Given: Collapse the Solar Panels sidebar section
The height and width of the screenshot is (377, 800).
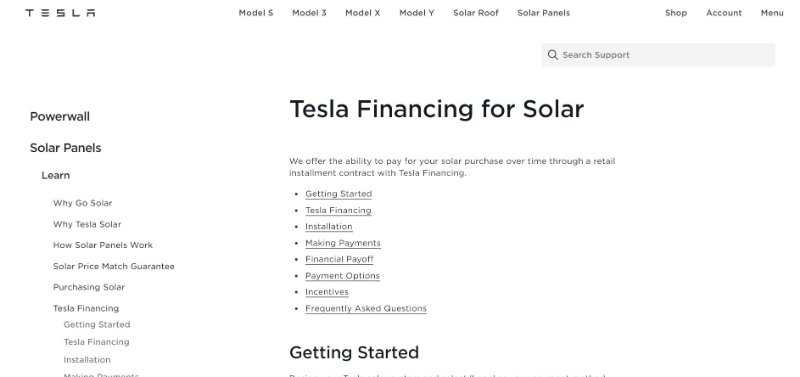Looking at the screenshot, I should (x=65, y=148).
